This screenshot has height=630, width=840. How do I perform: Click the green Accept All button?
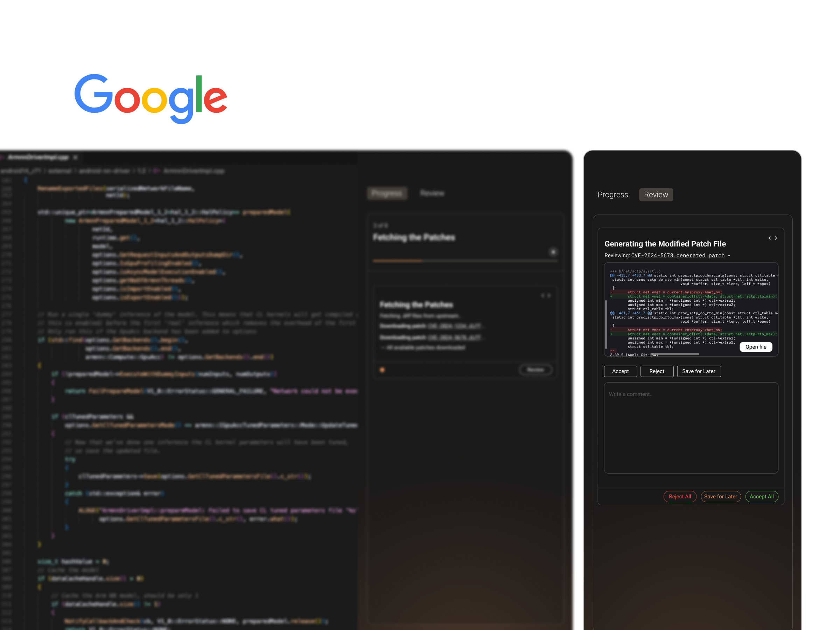click(x=761, y=496)
